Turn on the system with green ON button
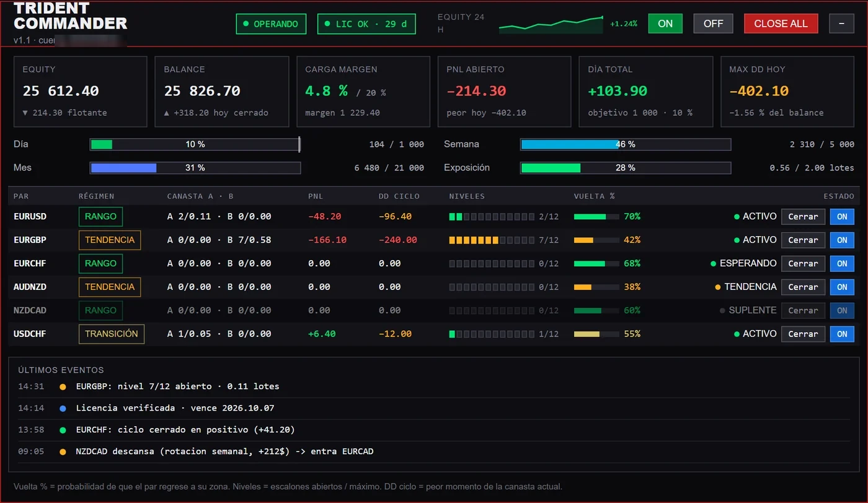 click(x=665, y=24)
